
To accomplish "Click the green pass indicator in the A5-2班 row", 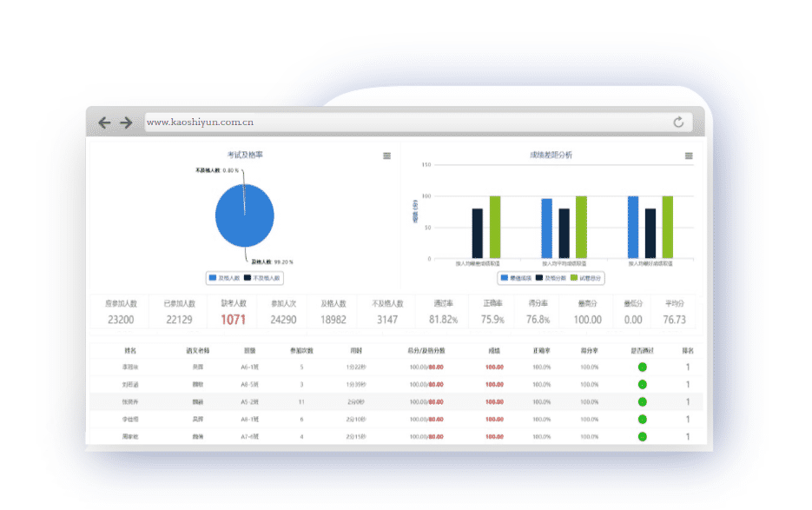I will [x=643, y=401].
